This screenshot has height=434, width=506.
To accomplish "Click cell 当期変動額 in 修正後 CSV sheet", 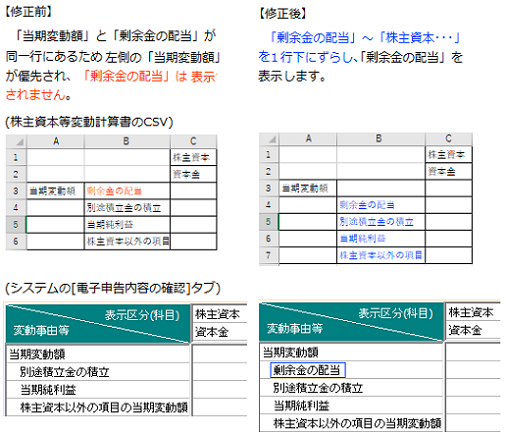I will tap(308, 188).
